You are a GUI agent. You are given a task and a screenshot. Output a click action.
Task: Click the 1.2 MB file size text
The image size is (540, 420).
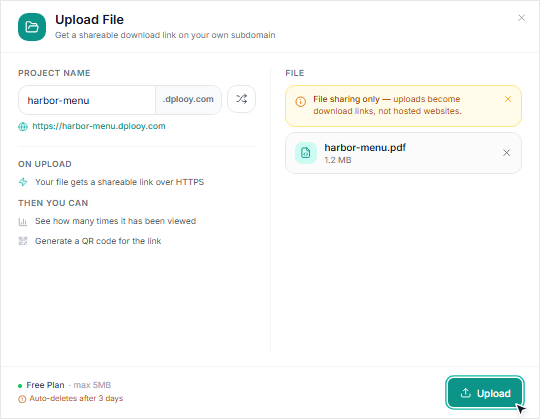click(338, 160)
